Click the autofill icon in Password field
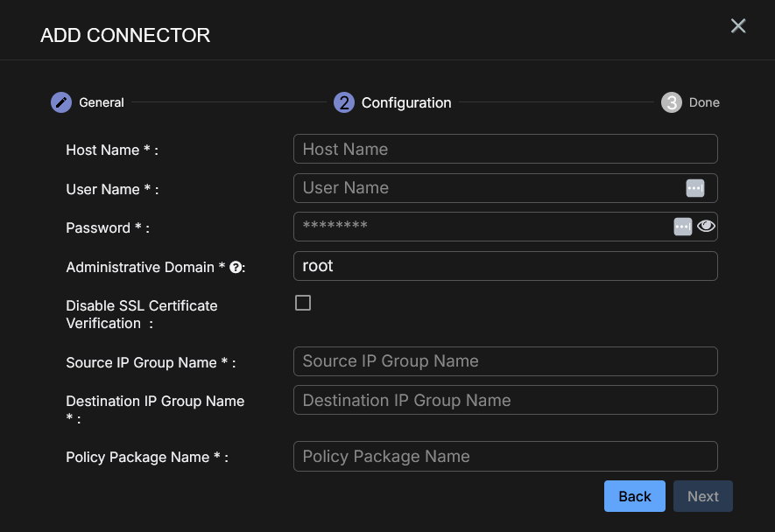 coord(683,227)
